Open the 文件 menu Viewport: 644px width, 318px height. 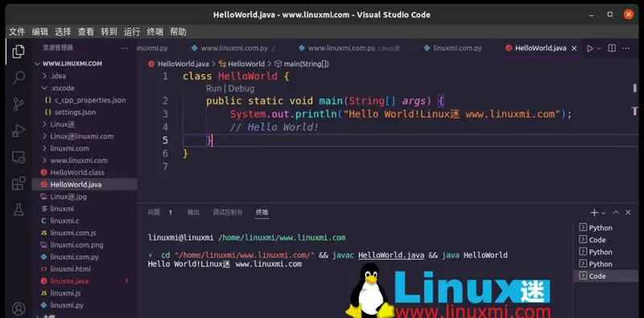17,31
